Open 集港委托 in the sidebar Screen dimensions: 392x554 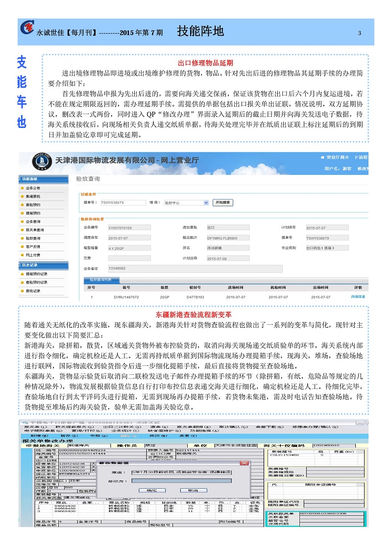pyautogui.click(x=33, y=196)
